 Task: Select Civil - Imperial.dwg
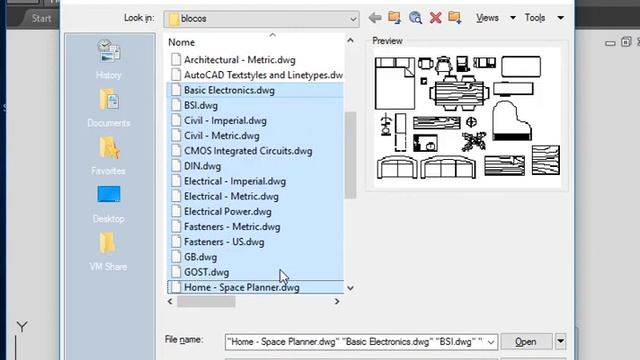point(225,120)
